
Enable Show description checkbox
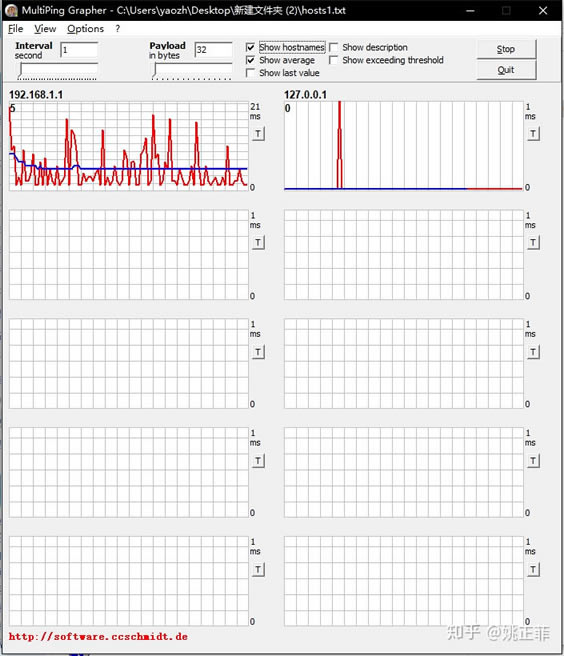point(333,47)
